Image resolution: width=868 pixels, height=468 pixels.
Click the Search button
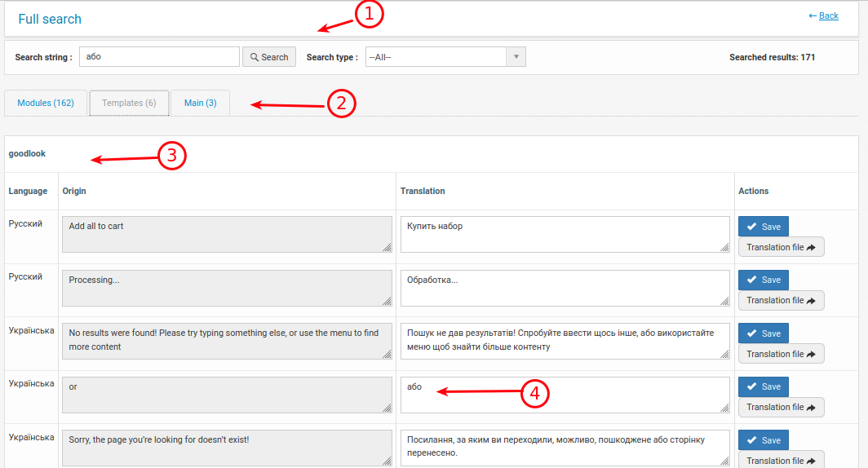click(269, 57)
